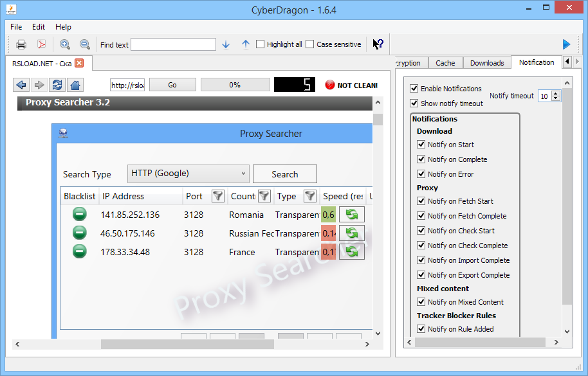Image resolution: width=588 pixels, height=376 pixels.
Task: Click the Proxy Searcher window icon
Action: coord(64,133)
